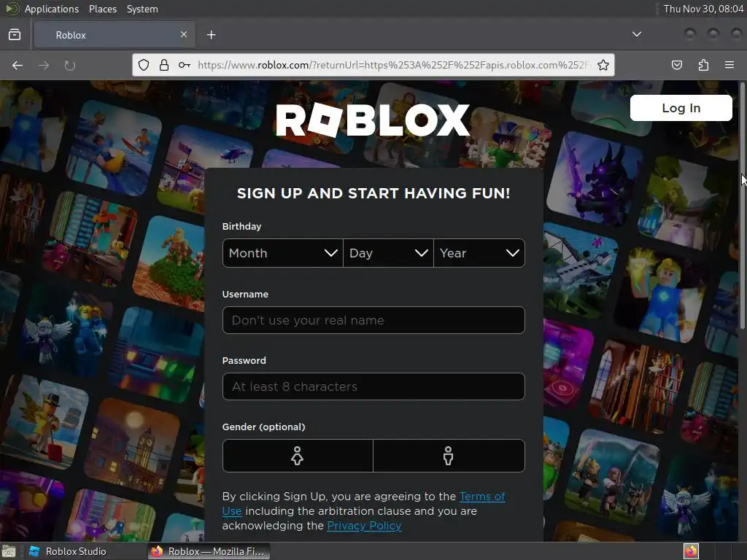Select the Roblox Mozilla Firefox taskbar entry
The width and height of the screenshot is (747, 560).
209,551
